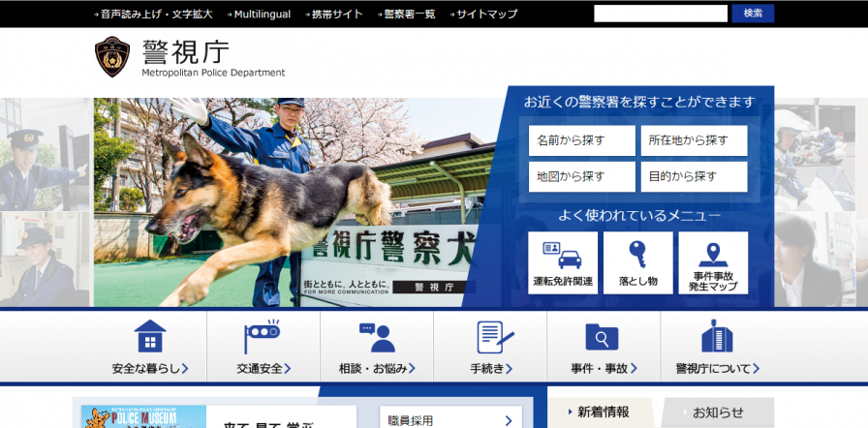This screenshot has width=868, height=428.
Task: Click the 運転免許関連 label
Action: click(563, 281)
